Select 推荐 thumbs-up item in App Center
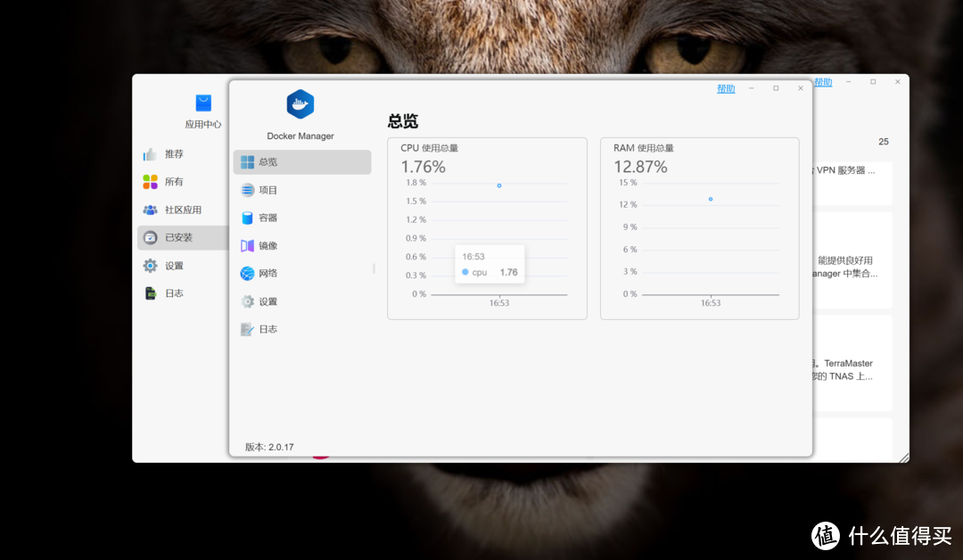Screen dimensions: 963x560 pos(151,154)
